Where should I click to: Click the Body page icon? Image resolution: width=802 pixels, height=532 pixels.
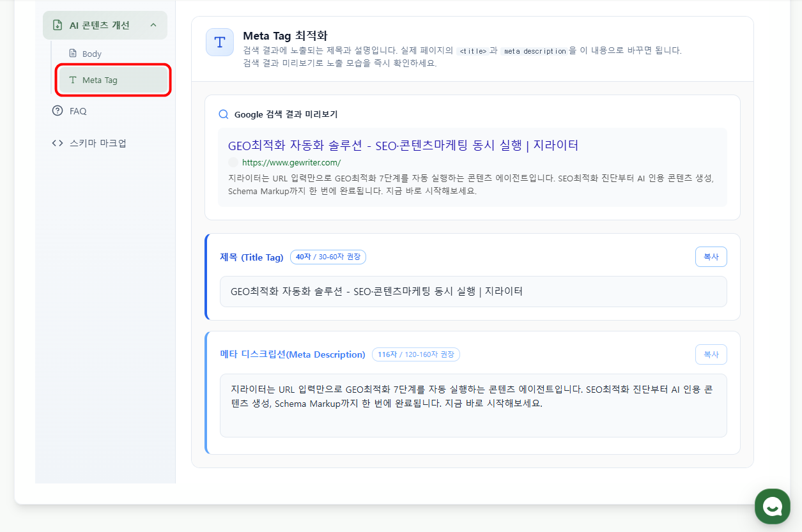[x=72, y=54]
